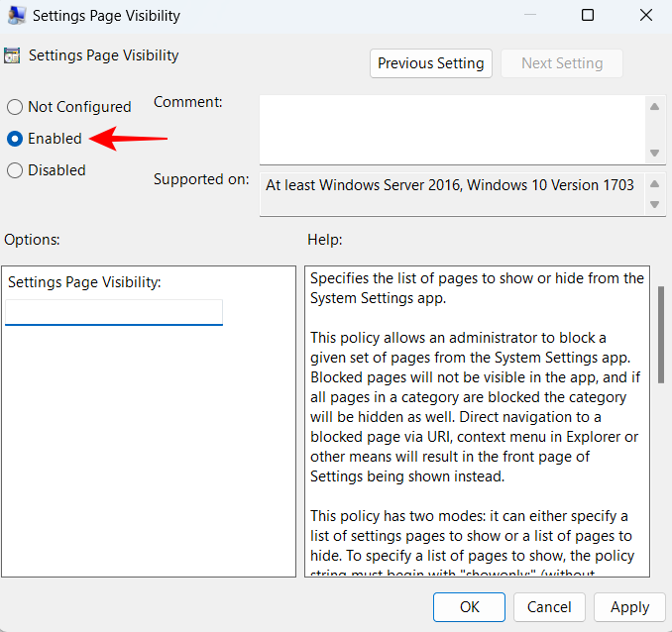This screenshot has width=672, height=632.
Task: Apply the policy changes
Action: click(629, 607)
